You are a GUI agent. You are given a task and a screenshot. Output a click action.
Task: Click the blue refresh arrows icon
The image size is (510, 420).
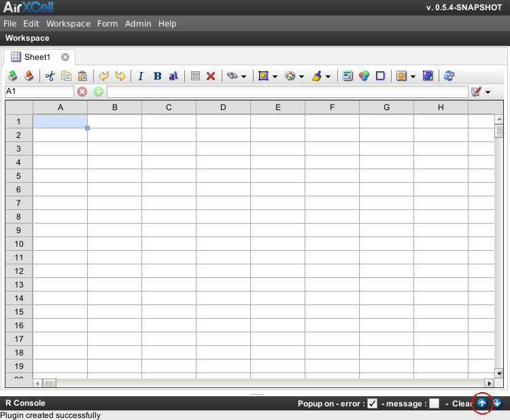449,76
